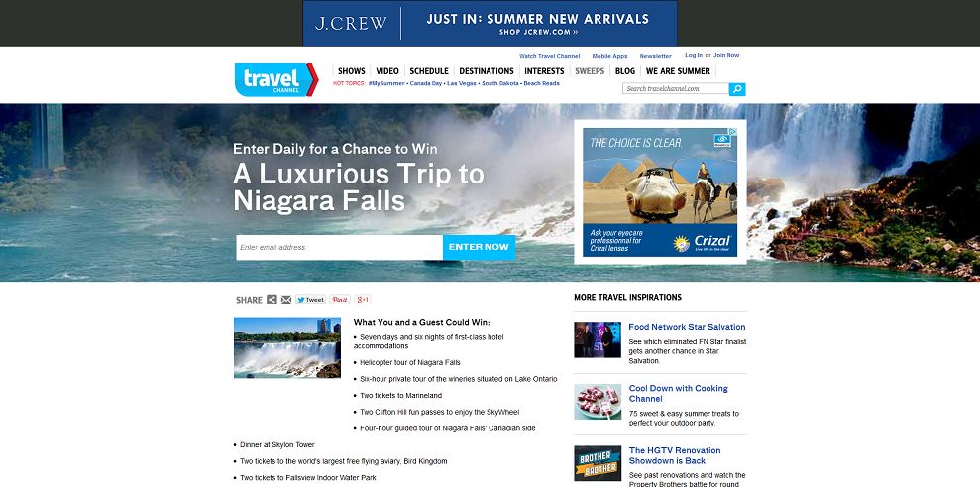Click the AdChoices icon on Crizal ad
Image resolution: width=980 pixels, height=487 pixels.
pos(733,132)
